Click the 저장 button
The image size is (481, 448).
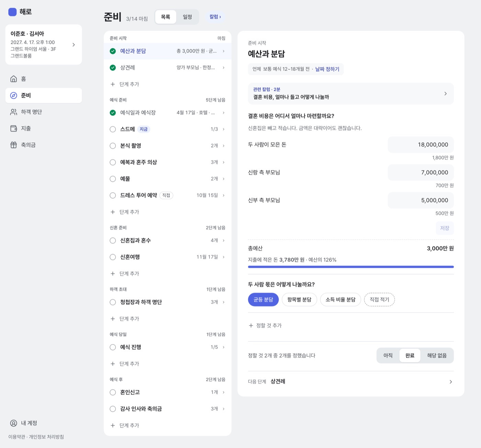[445, 228]
